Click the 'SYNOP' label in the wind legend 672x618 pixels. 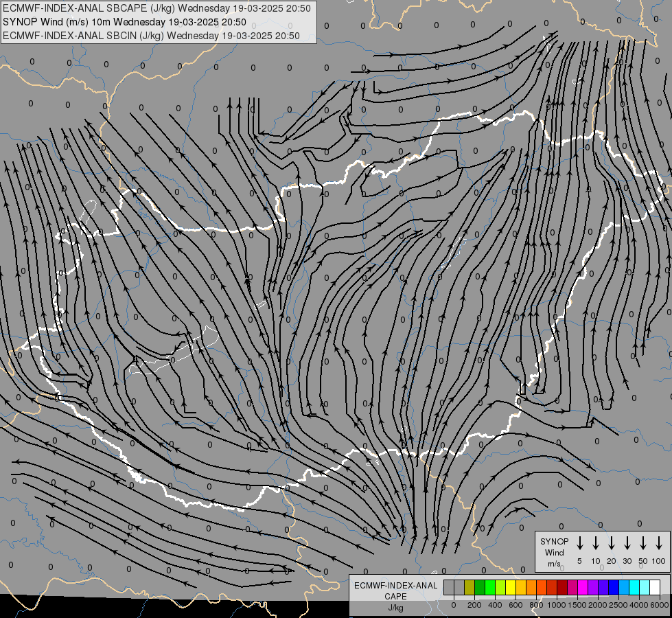click(x=554, y=541)
